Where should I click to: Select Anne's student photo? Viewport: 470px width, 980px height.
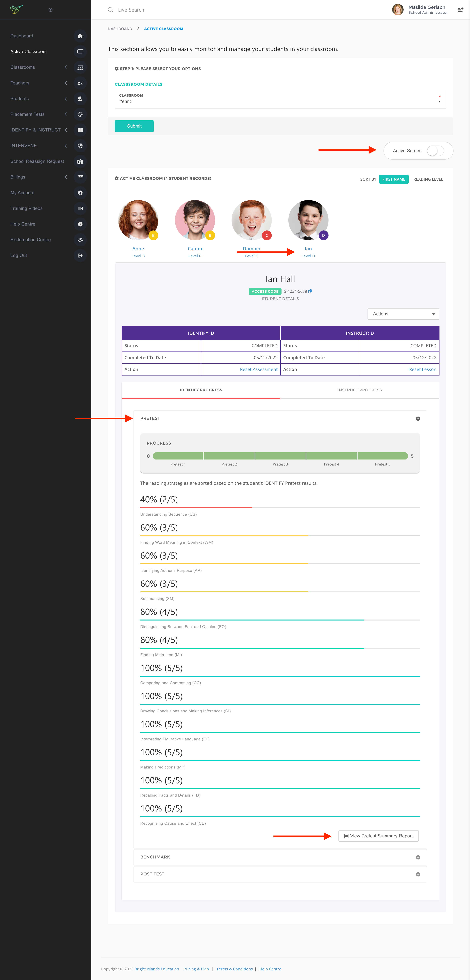(138, 220)
